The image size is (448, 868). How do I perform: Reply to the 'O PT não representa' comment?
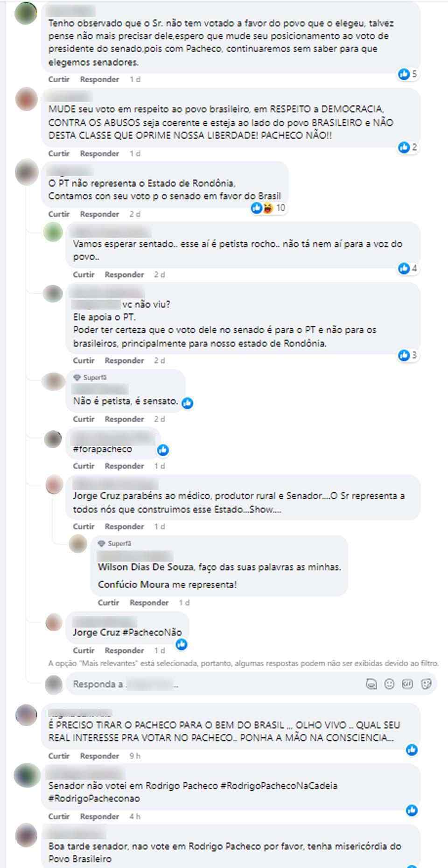pos(99,214)
